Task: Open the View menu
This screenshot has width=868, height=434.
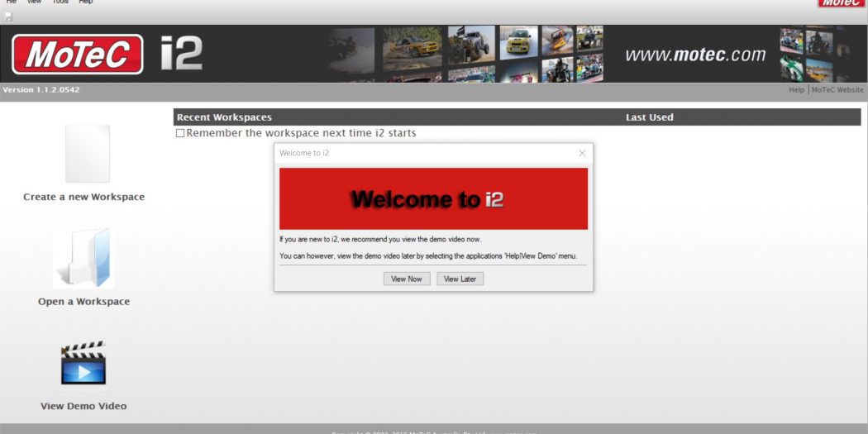Action: tap(35, 2)
